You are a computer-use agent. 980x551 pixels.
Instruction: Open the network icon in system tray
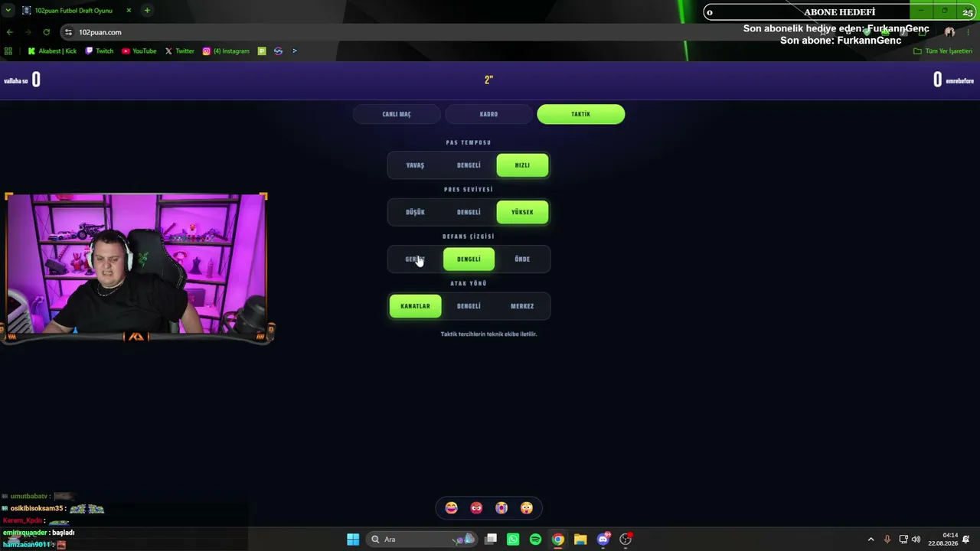coord(903,540)
